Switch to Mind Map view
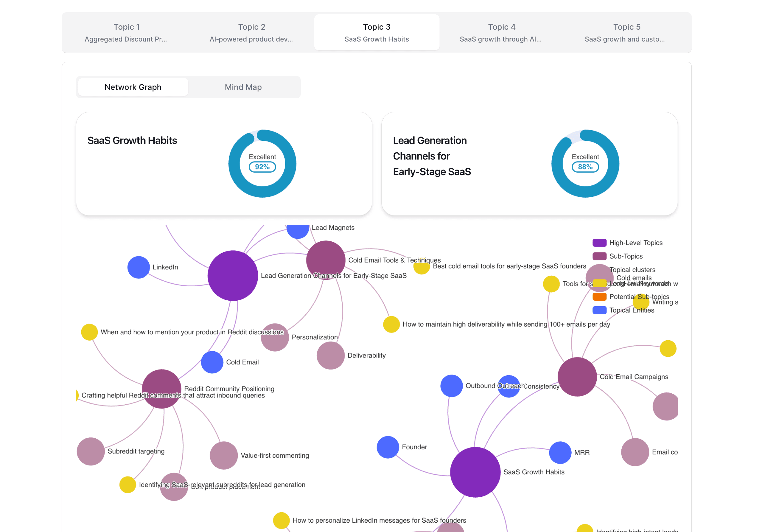 pos(243,87)
